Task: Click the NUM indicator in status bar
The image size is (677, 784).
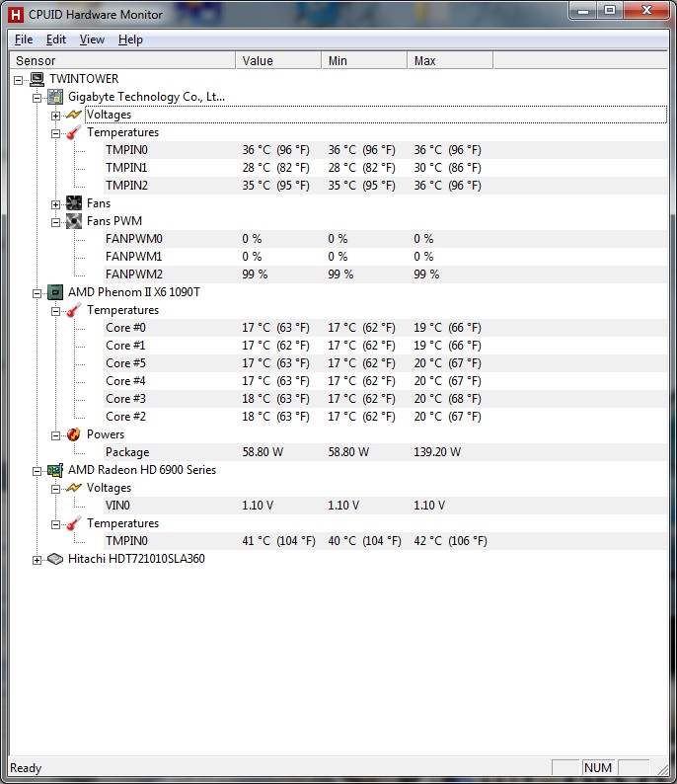Action: pyautogui.click(x=598, y=767)
